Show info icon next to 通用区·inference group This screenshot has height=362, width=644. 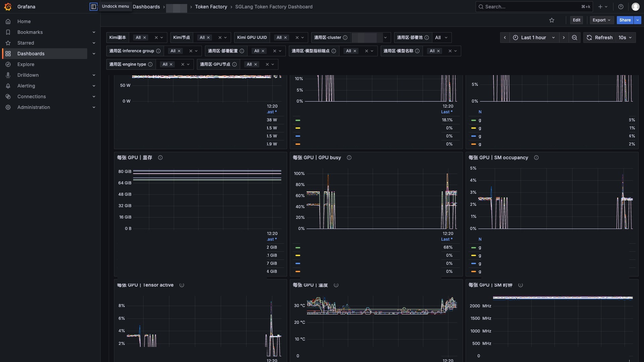pos(158,51)
